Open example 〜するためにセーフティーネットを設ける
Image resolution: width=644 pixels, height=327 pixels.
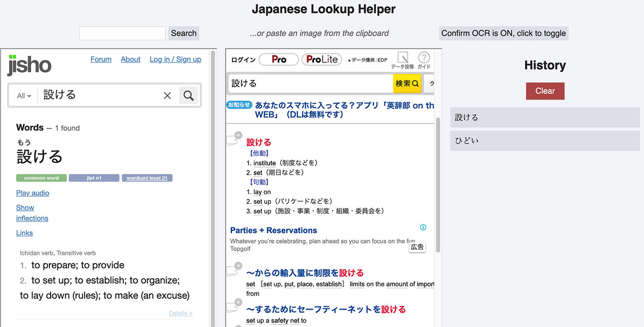[326, 309]
